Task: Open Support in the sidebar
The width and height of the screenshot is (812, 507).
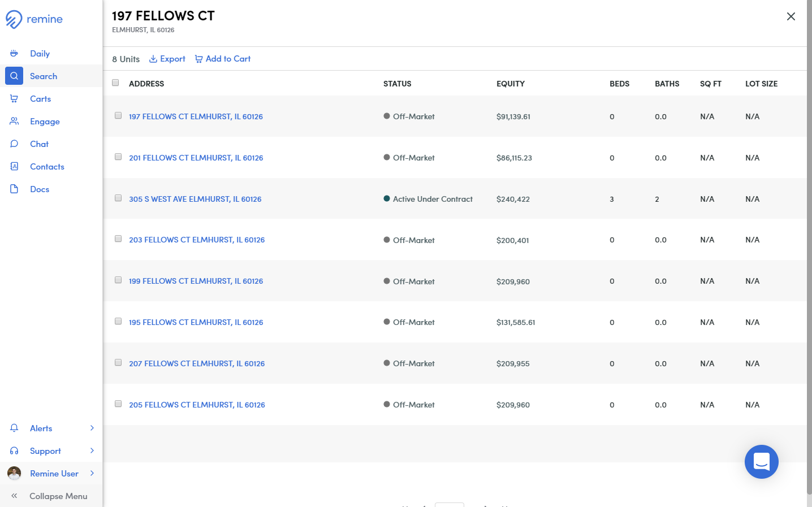Action: [x=45, y=451]
